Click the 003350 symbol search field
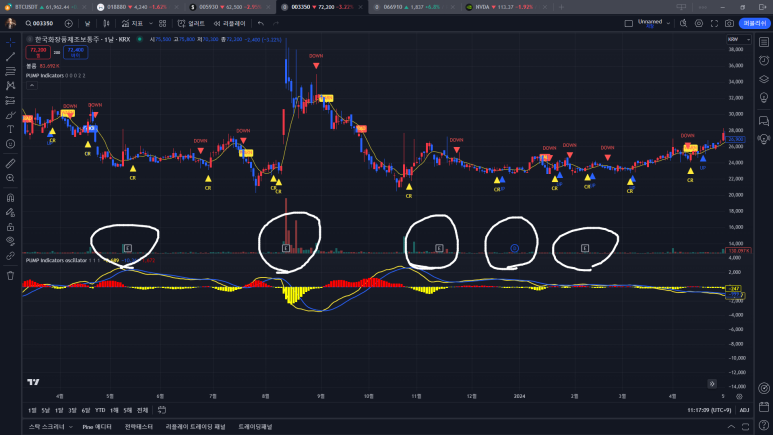The height and width of the screenshot is (435, 773). (40, 23)
